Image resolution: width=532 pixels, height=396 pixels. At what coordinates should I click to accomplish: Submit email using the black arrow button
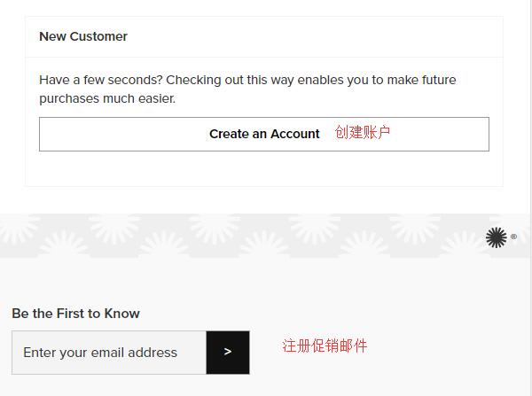[x=228, y=353]
